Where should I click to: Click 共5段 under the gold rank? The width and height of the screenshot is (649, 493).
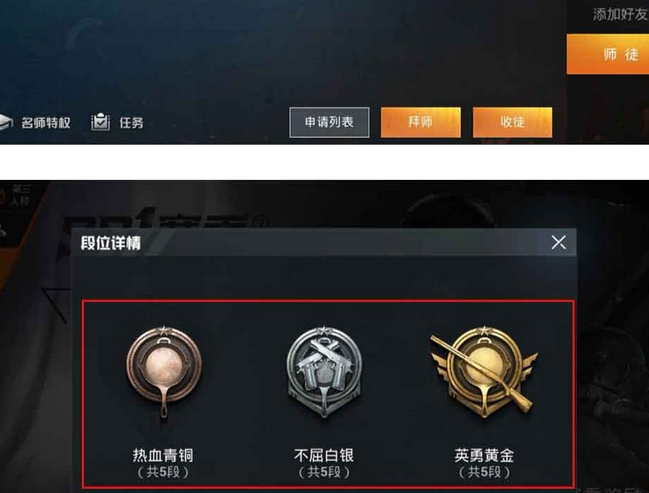(484, 472)
